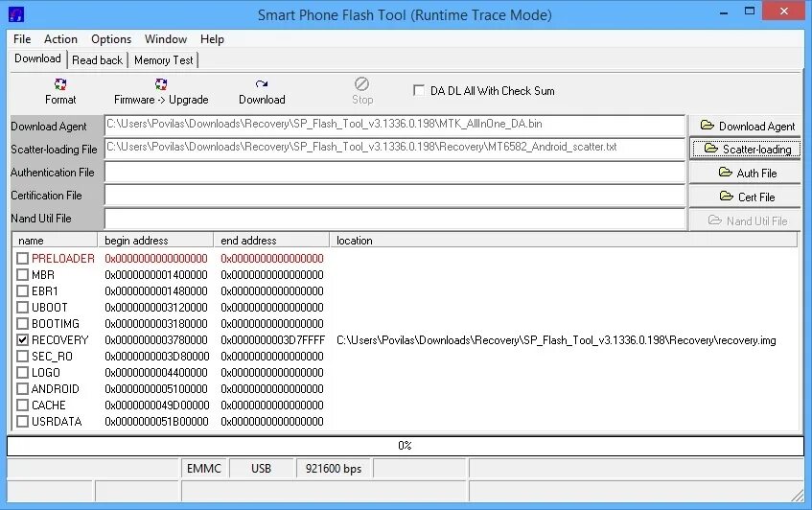Screen dimensions: 812x510
Task: Click the Scatter-loading File path field
Action: click(395, 148)
